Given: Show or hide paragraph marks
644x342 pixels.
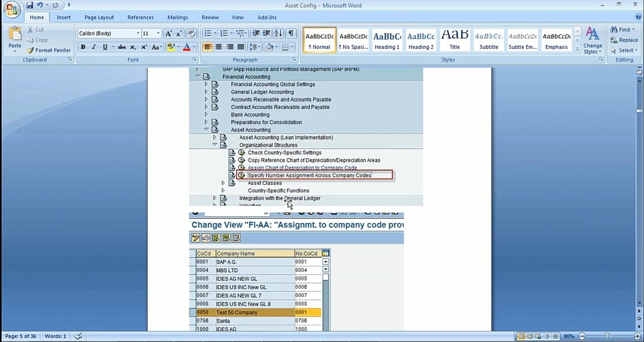Looking at the screenshot, I should click(291, 33).
